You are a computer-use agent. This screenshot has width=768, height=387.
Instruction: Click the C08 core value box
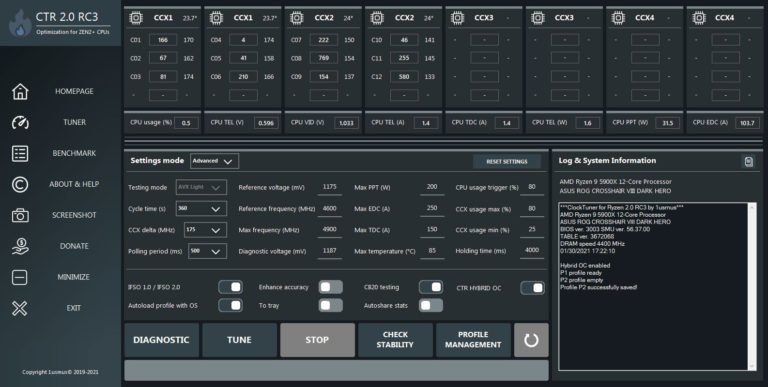(x=324, y=58)
